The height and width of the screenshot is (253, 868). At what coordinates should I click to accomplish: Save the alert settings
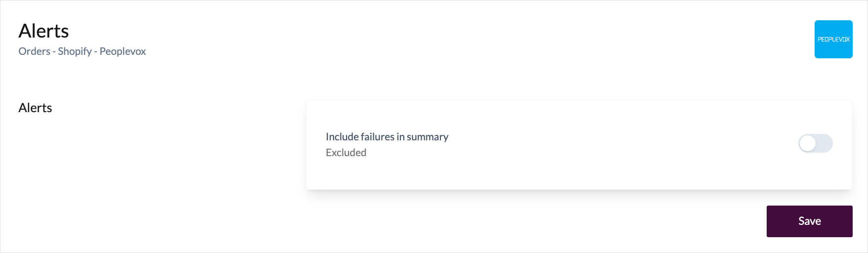click(809, 221)
